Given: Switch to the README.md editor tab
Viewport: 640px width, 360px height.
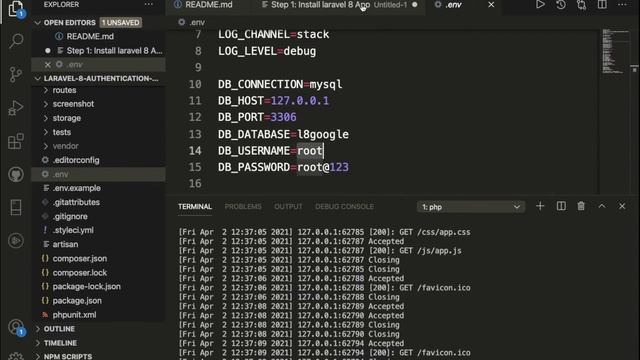Looking at the screenshot, I should (x=208, y=5).
